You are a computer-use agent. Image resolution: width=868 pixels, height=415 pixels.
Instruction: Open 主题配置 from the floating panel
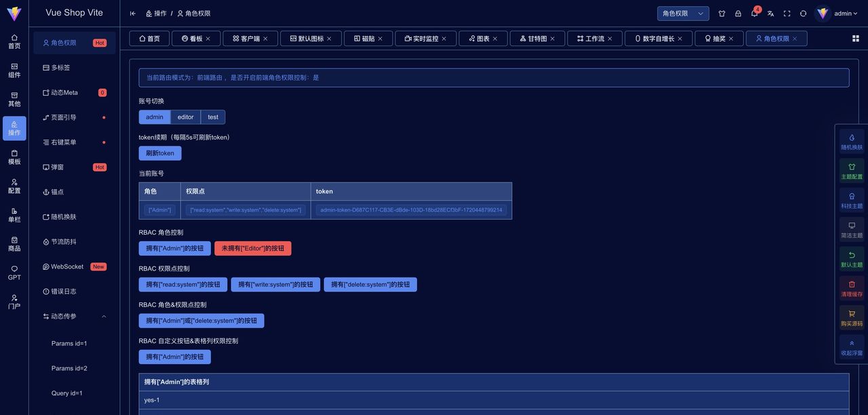point(852,170)
